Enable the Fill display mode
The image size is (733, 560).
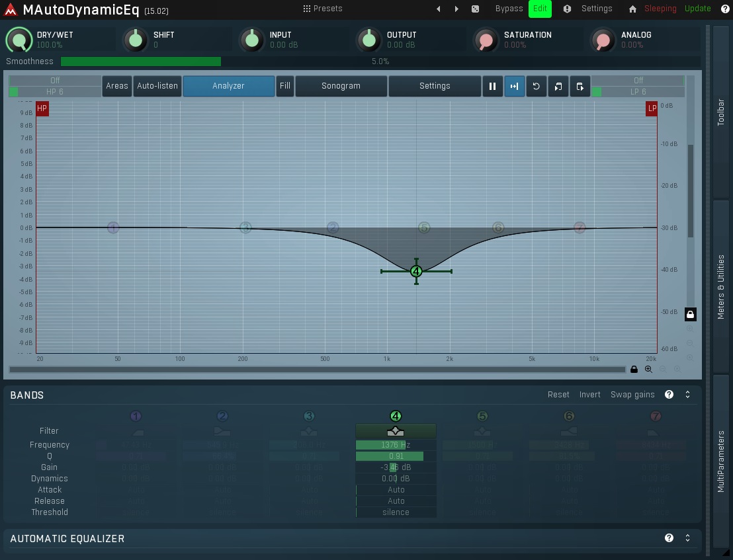coord(284,86)
